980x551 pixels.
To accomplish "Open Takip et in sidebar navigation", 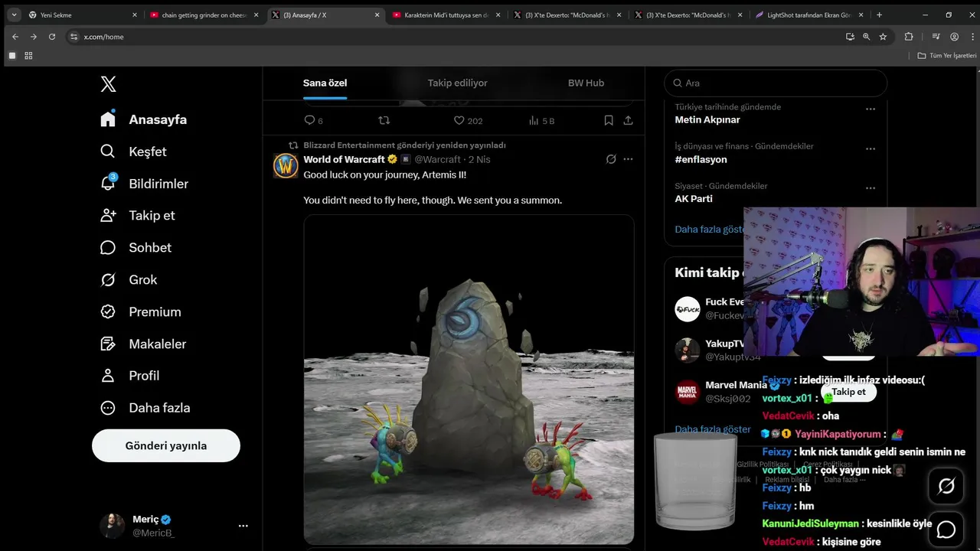I will click(x=137, y=216).
